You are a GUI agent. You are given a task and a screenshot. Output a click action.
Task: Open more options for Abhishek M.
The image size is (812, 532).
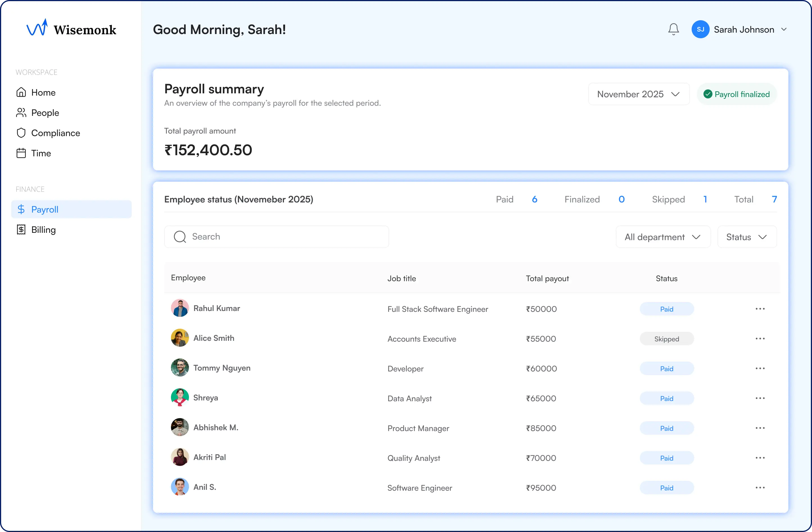pyautogui.click(x=760, y=428)
